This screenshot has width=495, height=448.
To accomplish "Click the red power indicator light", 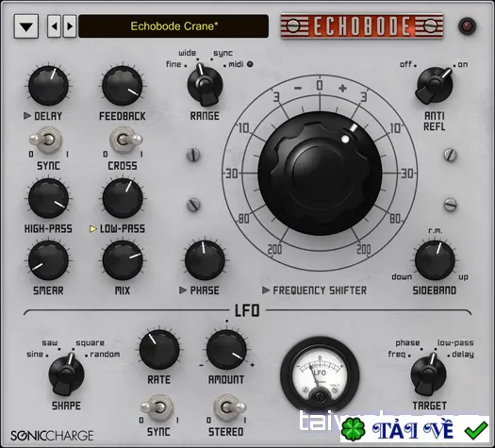I will pyautogui.click(x=468, y=25).
